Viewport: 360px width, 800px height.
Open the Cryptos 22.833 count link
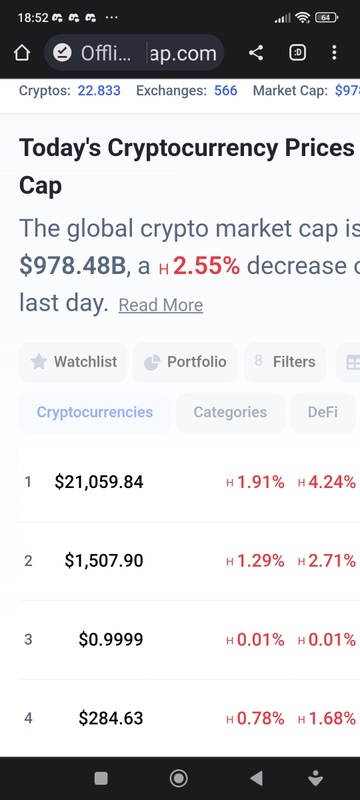(x=99, y=91)
